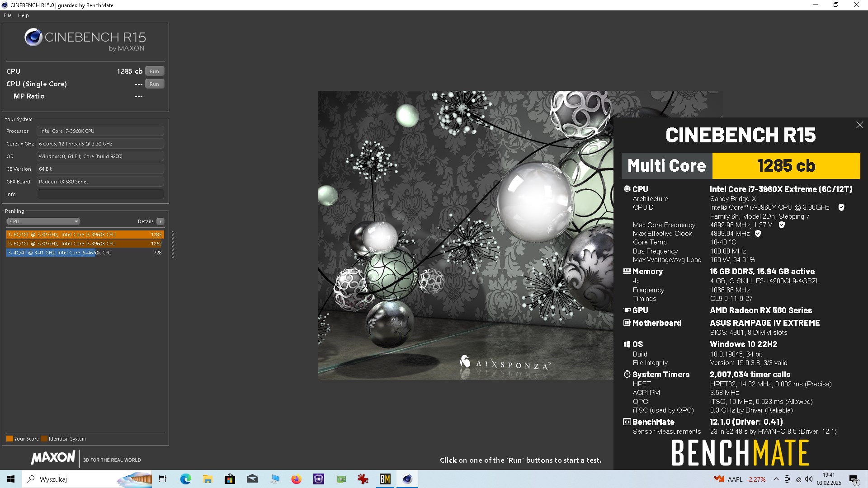
Task: Click Max Effective Clock verified shield
Action: click(x=758, y=234)
